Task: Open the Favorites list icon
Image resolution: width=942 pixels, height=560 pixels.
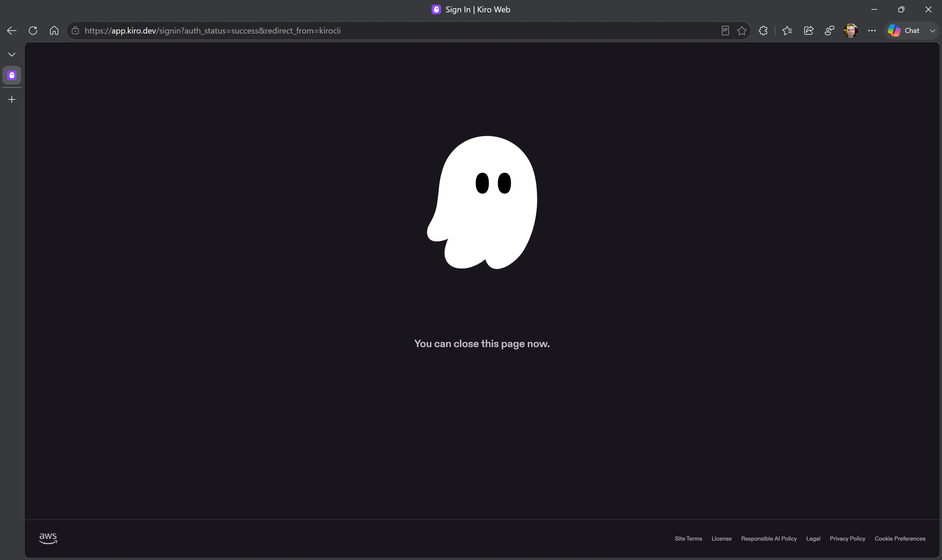Action: pyautogui.click(x=787, y=31)
